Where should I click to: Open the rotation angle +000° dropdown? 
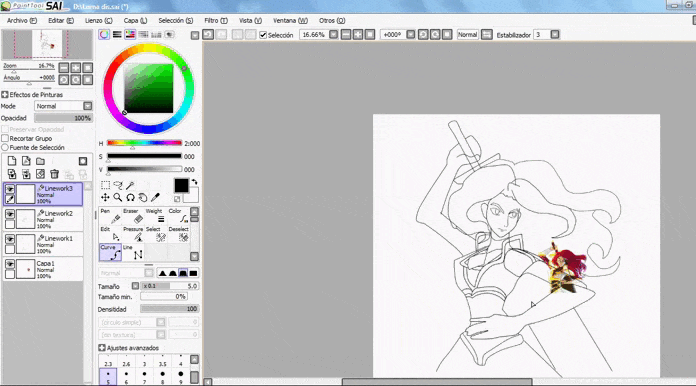coord(411,35)
